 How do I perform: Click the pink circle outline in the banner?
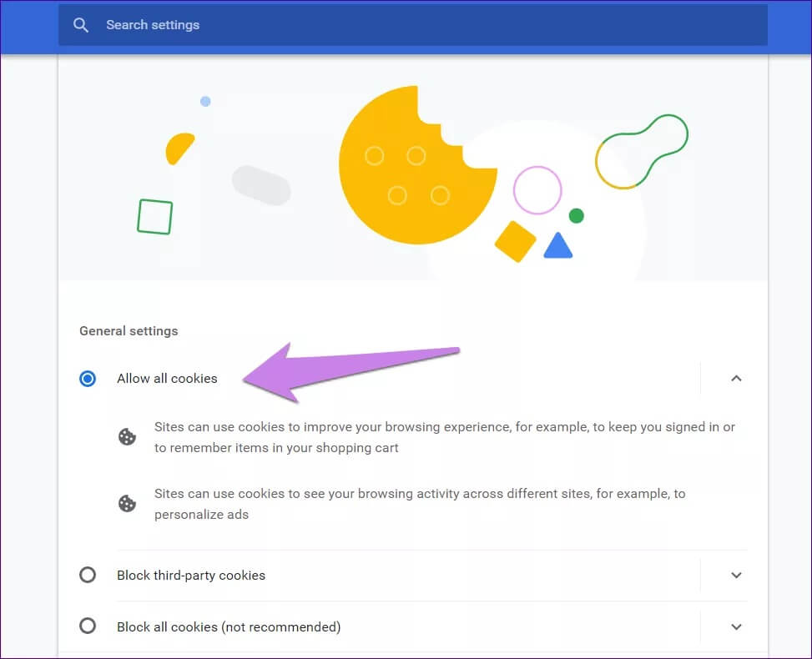click(537, 190)
